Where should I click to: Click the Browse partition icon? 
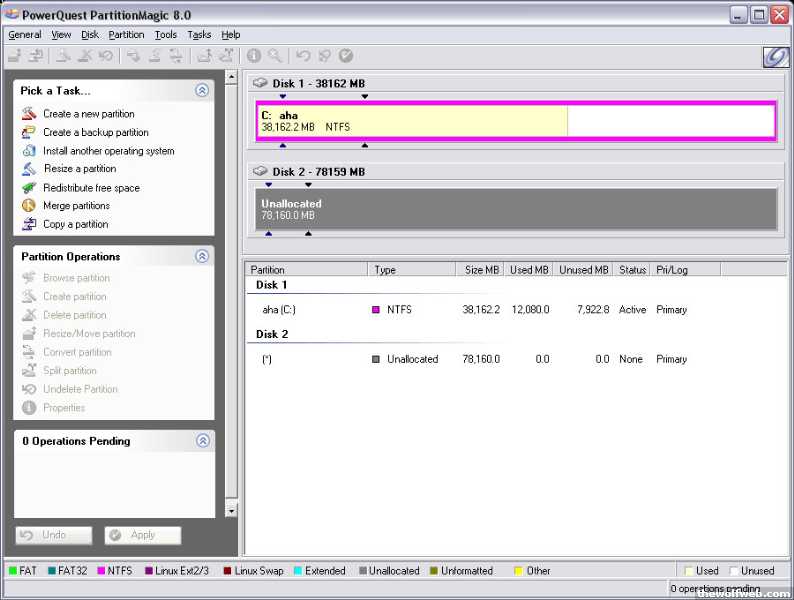(29, 277)
